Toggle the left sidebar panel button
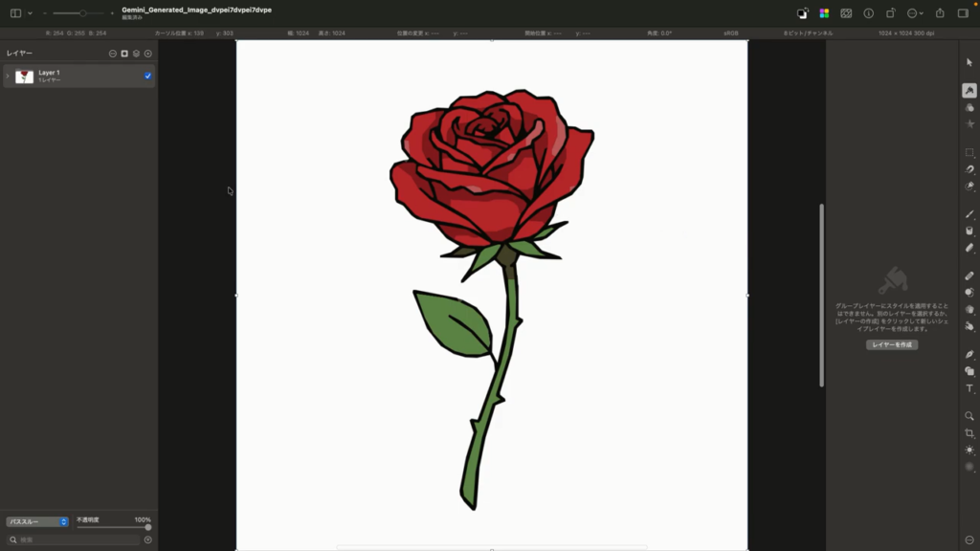 [x=15, y=13]
